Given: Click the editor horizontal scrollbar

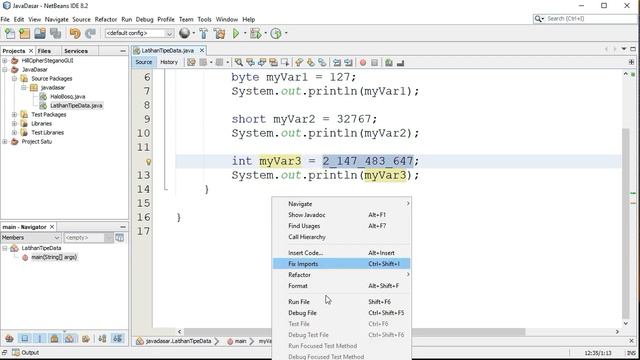Looking at the screenshot, I should (354, 331).
